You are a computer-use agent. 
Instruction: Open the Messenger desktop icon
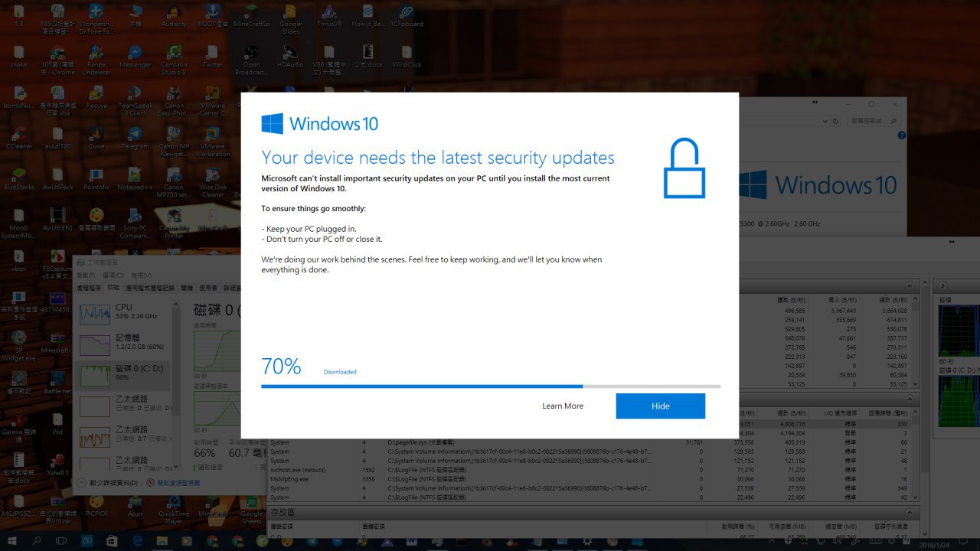(135, 54)
